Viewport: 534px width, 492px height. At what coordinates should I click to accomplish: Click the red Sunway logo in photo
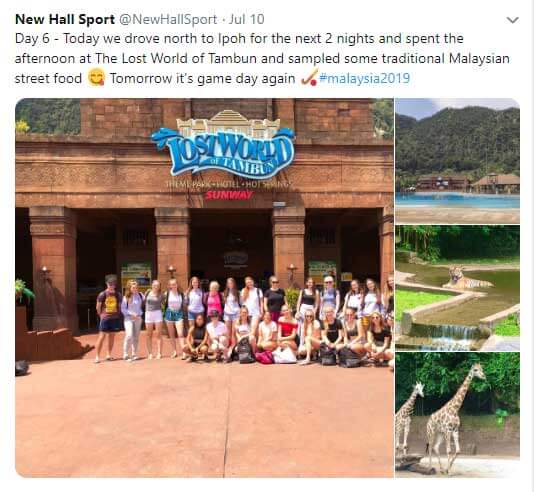pyautogui.click(x=229, y=195)
